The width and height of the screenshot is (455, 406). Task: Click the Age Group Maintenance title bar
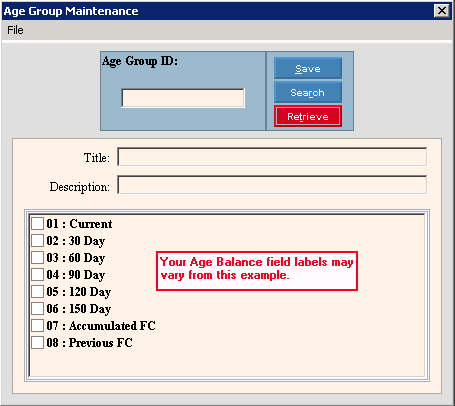click(217, 11)
